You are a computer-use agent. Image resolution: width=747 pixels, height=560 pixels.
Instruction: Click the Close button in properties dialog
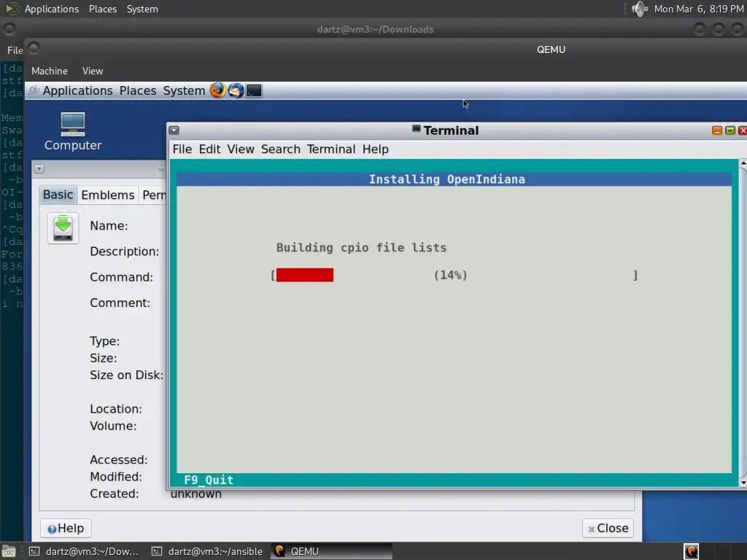608,528
